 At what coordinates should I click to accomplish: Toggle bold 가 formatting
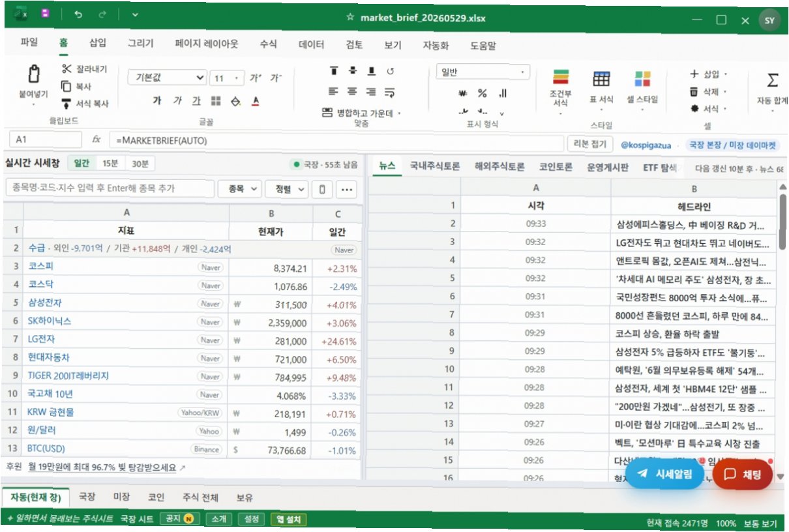157,100
